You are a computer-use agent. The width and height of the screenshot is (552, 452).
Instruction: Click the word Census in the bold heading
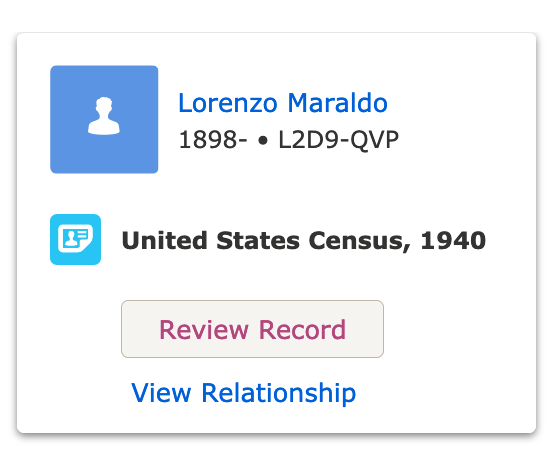tap(359, 241)
